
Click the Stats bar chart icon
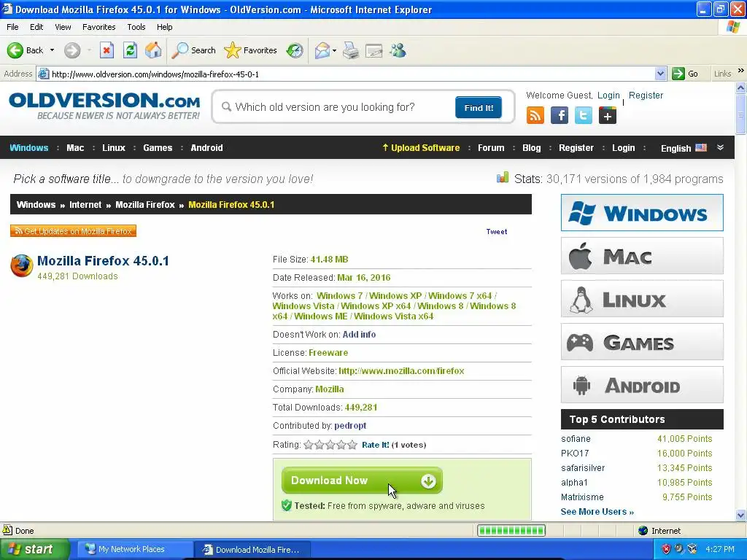point(503,178)
